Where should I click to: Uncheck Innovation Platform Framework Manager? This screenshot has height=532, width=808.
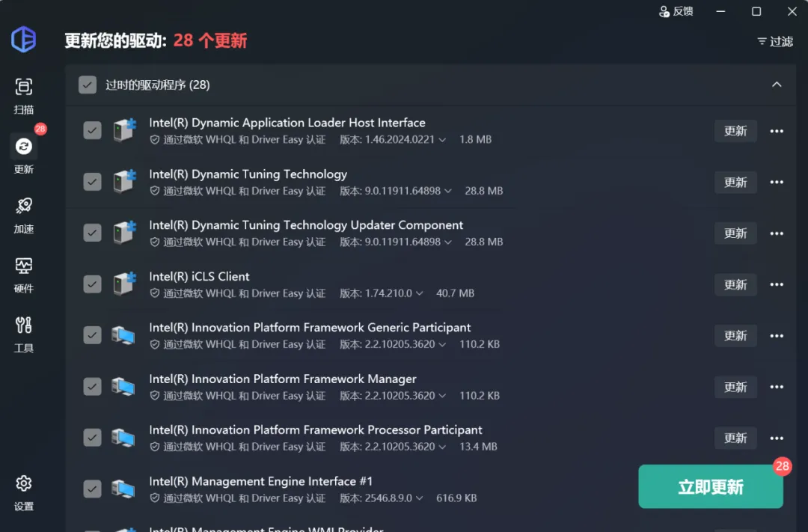pyautogui.click(x=92, y=386)
